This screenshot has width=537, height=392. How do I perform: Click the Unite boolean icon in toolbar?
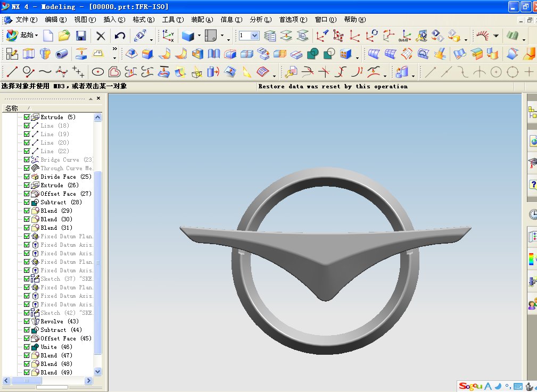click(x=313, y=54)
